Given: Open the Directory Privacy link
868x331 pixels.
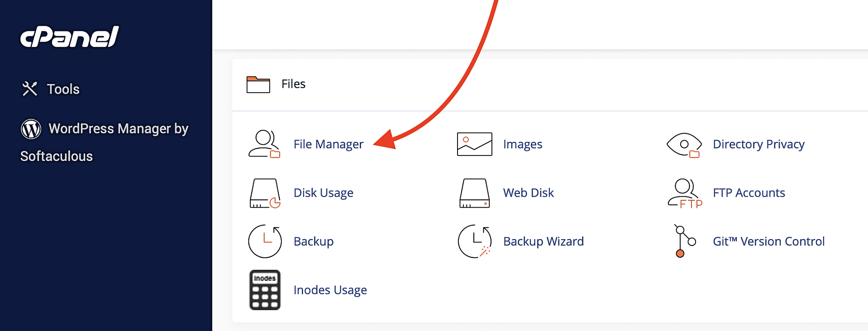Looking at the screenshot, I should (x=758, y=144).
